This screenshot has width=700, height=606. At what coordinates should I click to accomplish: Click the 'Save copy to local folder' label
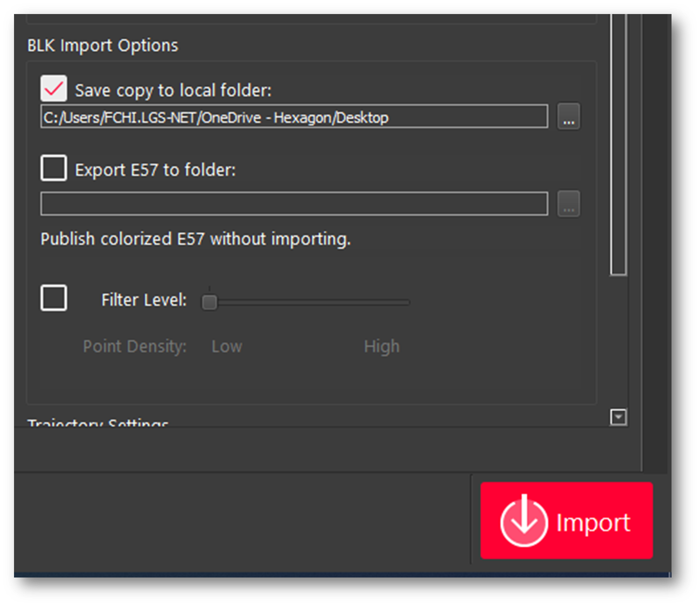tap(173, 91)
